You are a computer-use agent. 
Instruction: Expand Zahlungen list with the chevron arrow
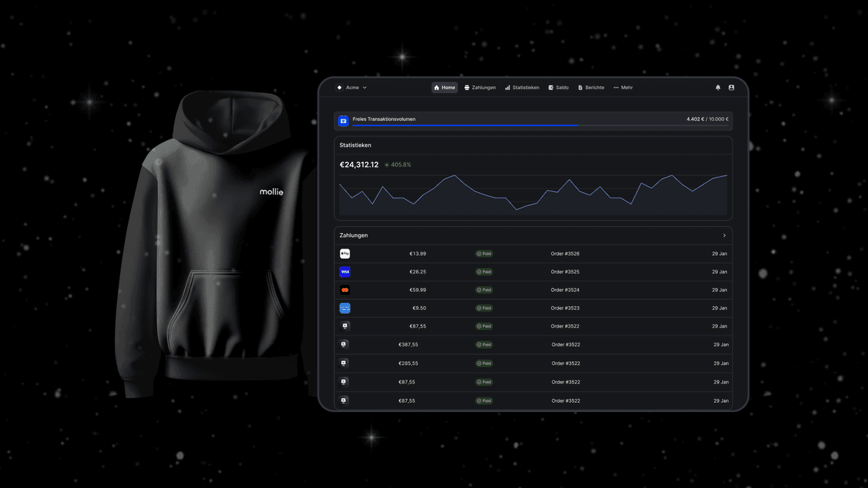(724, 235)
